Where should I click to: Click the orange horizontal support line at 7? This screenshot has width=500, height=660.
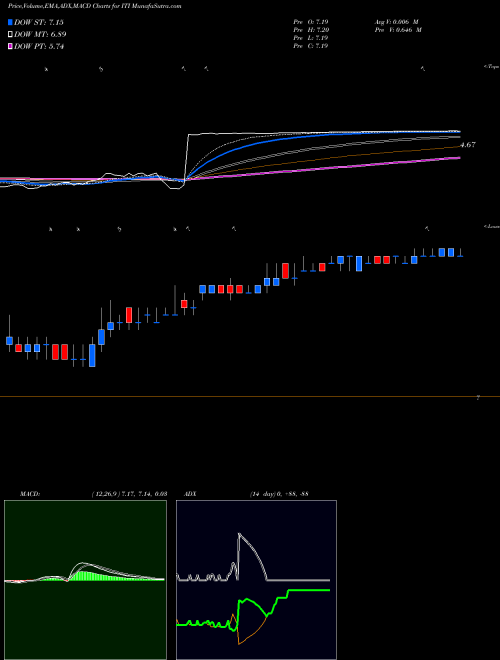click(x=250, y=397)
